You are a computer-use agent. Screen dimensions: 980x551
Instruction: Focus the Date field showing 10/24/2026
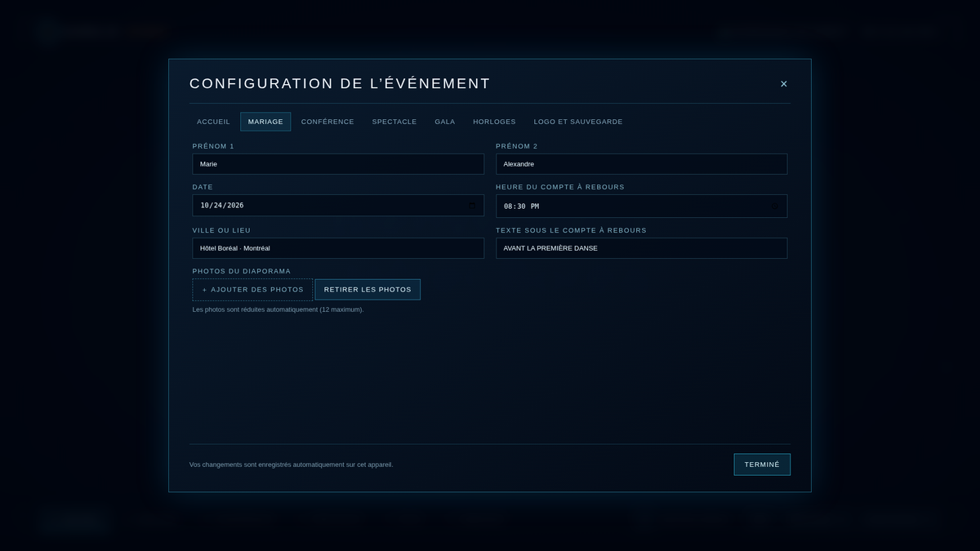coord(338,206)
